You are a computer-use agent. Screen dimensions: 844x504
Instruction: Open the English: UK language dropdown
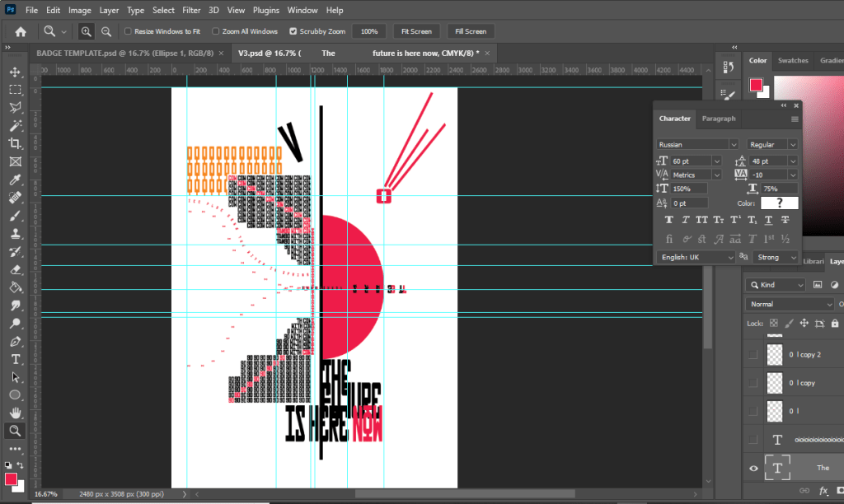pos(695,257)
